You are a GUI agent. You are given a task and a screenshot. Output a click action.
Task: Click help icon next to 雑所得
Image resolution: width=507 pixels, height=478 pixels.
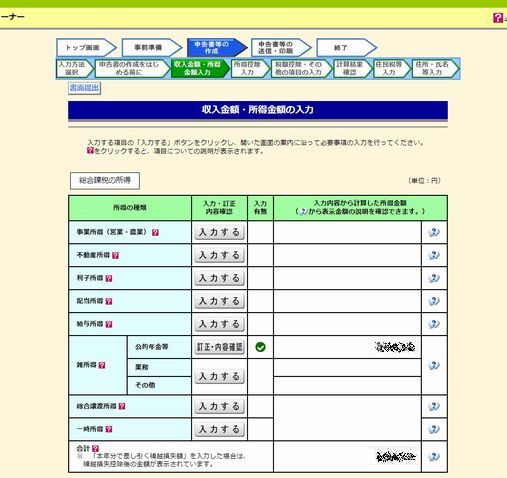coord(102,365)
